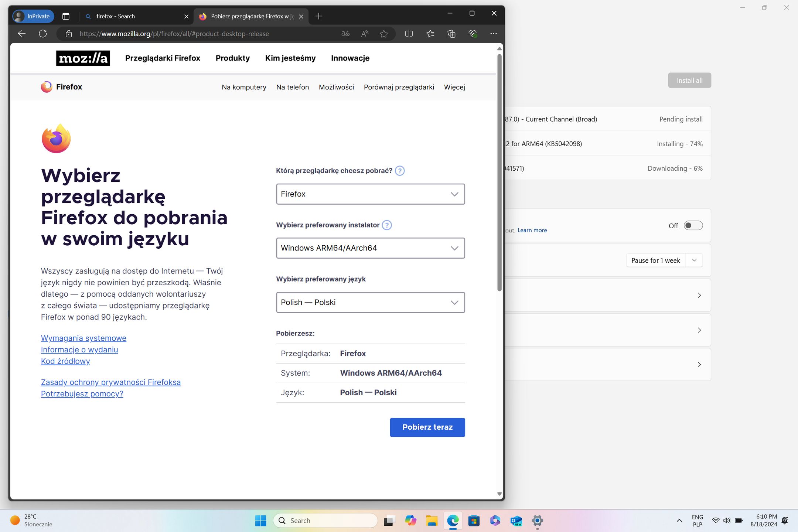This screenshot has width=798, height=532.
Task: Start read aloud for the Firefox page
Action: click(364, 33)
